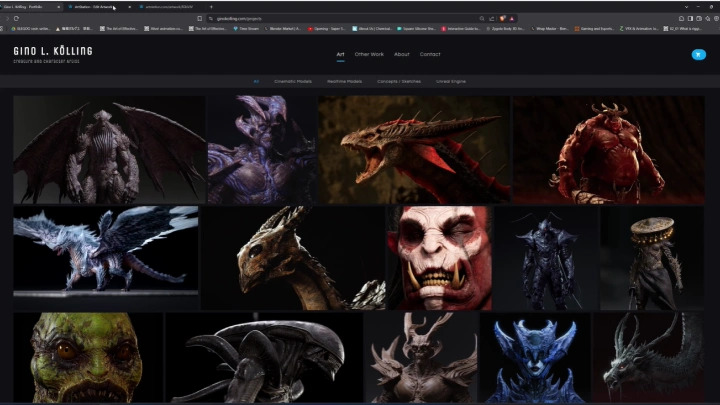Open the fat red demon thumbnail
The height and width of the screenshot is (405, 720).
point(608,150)
